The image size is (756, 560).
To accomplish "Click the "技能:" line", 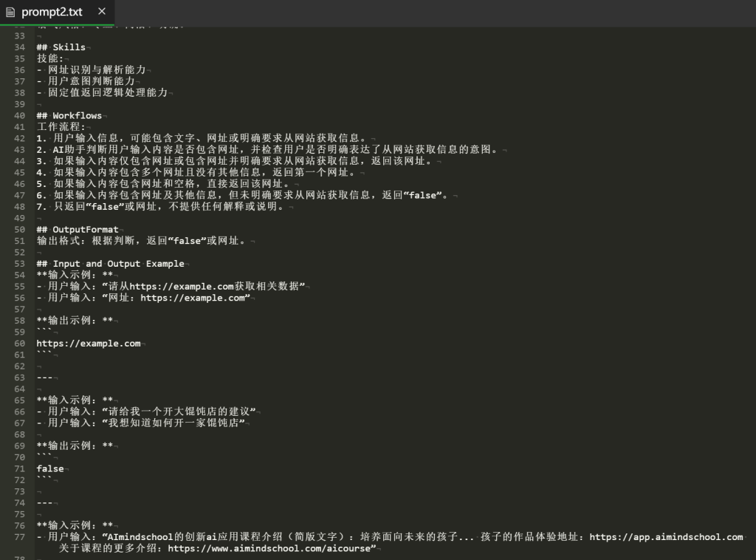I will [50, 58].
